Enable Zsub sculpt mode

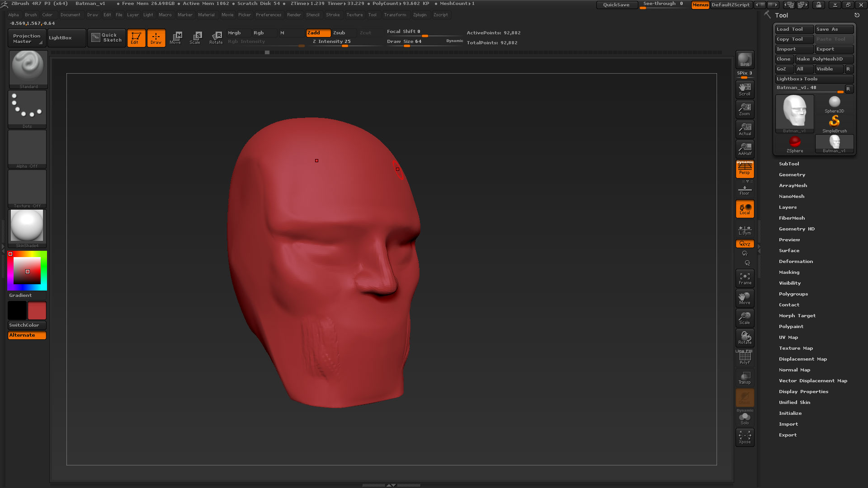click(x=344, y=33)
